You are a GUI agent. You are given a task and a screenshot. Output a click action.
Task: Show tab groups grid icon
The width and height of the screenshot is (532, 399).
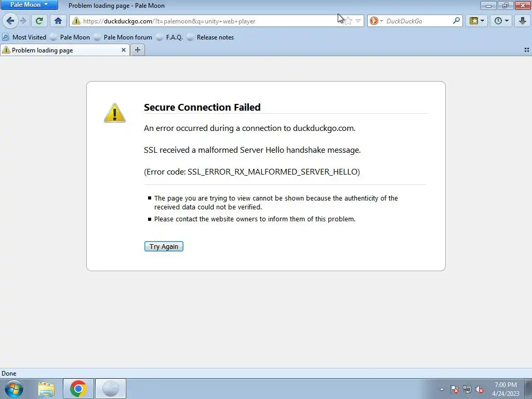(x=527, y=50)
